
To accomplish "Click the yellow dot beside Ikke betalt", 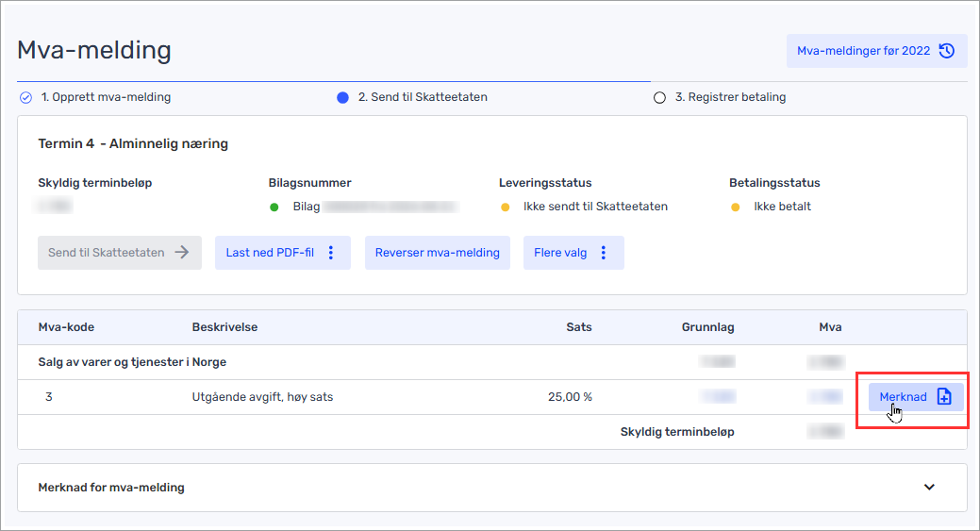I will pyautogui.click(x=735, y=207).
